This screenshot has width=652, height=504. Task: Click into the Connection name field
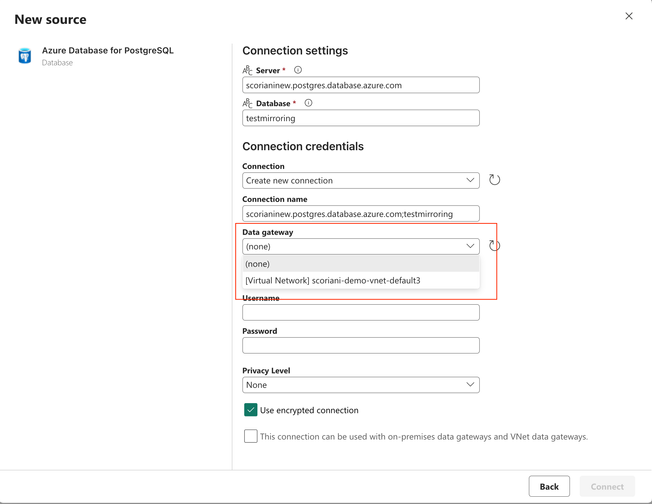tap(361, 214)
